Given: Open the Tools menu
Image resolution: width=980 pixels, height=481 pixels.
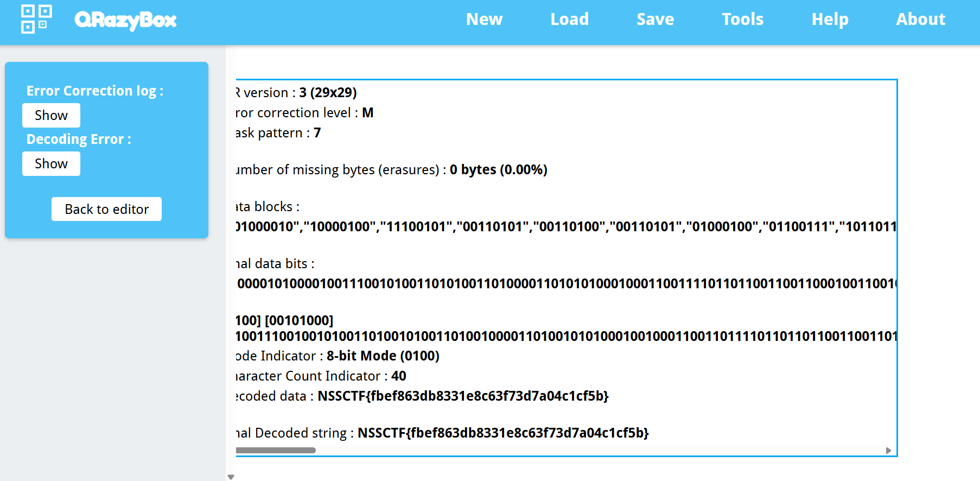Looking at the screenshot, I should [x=742, y=20].
